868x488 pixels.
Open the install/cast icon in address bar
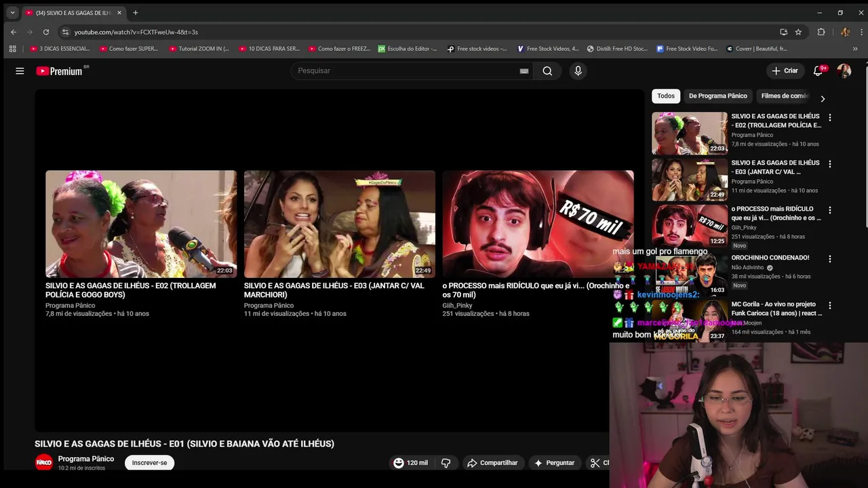(784, 32)
